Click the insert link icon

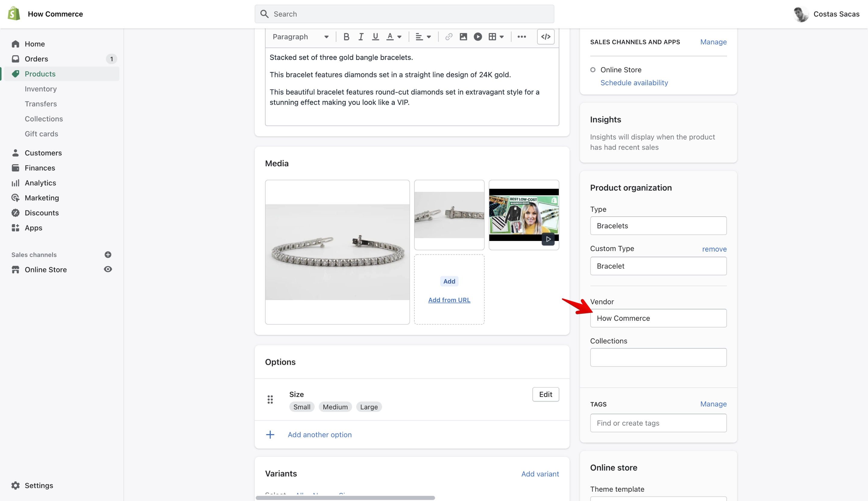click(448, 37)
